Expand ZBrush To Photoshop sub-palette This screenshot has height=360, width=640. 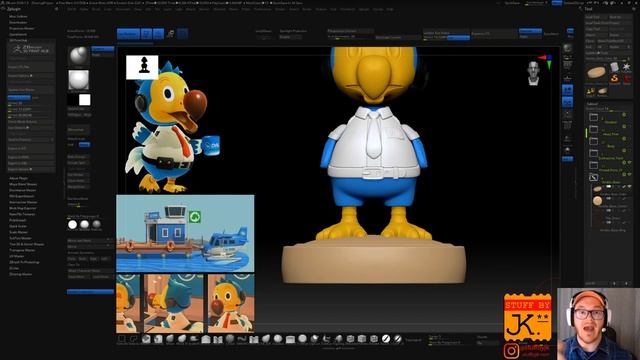(24, 262)
